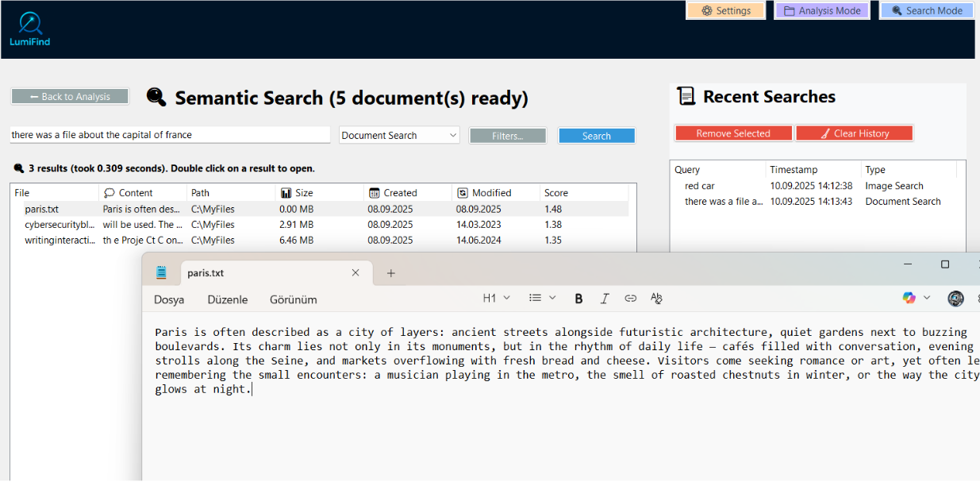Image resolution: width=980 pixels, height=482 pixels.
Task: Click the Recent Searches notebook icon
Action: [x=686, y=96]
